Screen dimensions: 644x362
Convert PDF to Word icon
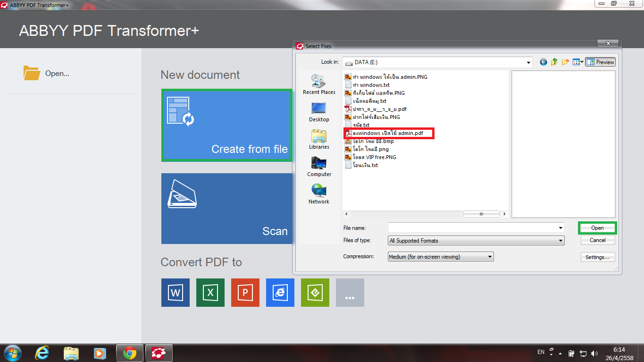(176, 293)
